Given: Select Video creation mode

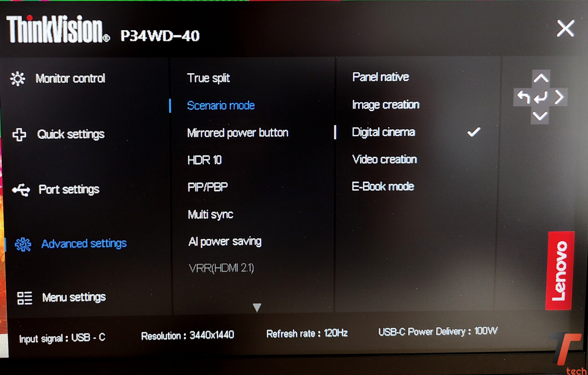Looking at the screenshot, I should (385, 159).
